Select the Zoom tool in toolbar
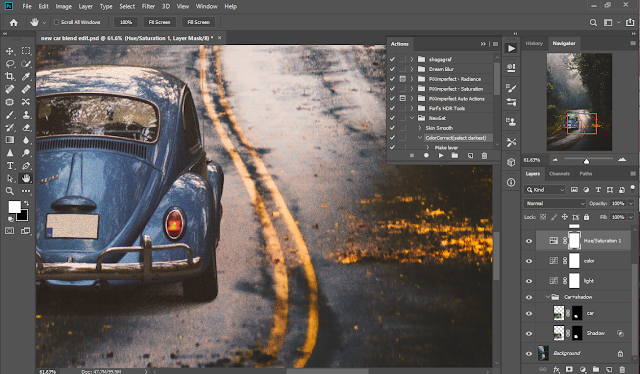 pos(10,191)
